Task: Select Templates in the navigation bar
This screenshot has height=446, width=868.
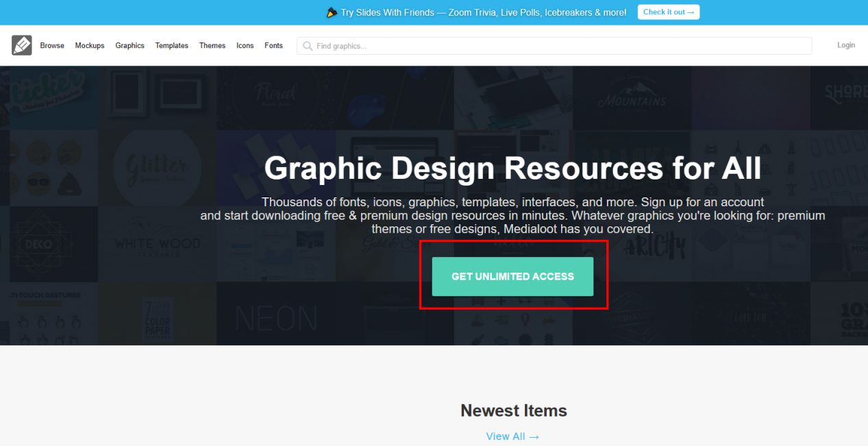Action: [x=172, y=46]
